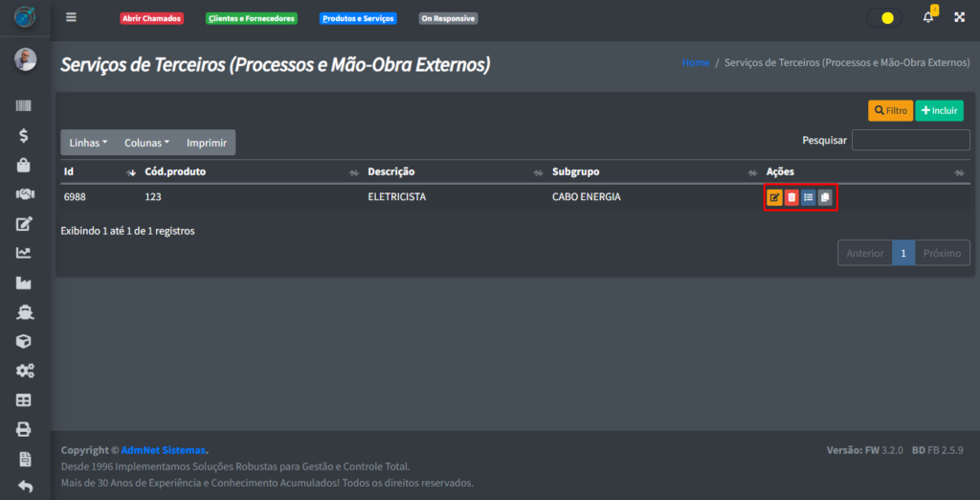Click the green Incluir button
Image resolution: width=980 pixels, height=500 pixels.
click(x=939, y=111)
